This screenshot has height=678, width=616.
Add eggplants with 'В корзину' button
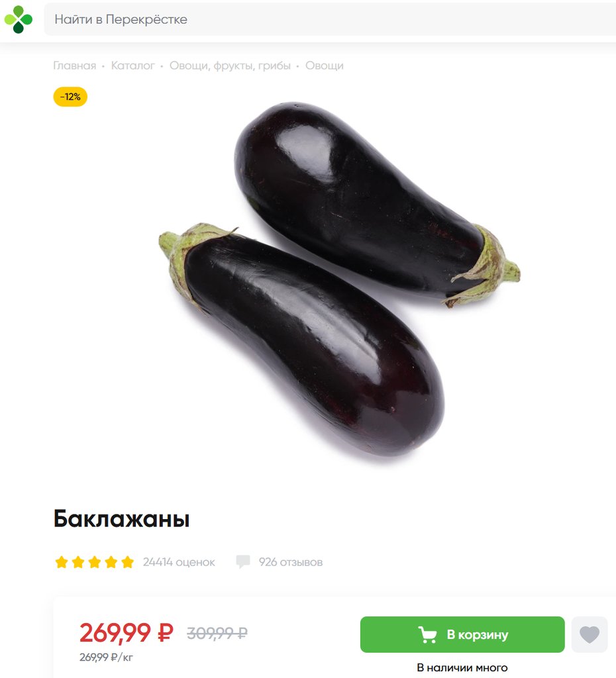(462, 635)
